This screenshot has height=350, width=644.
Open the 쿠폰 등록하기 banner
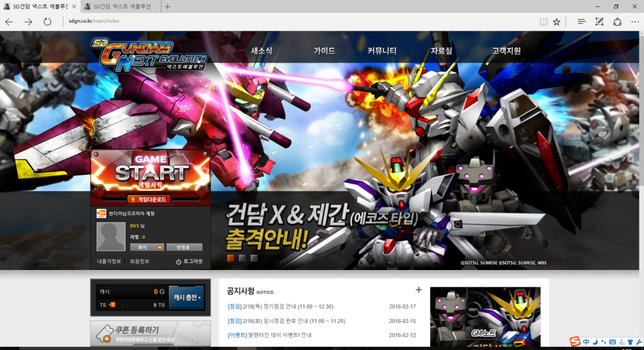coord(150,333)
